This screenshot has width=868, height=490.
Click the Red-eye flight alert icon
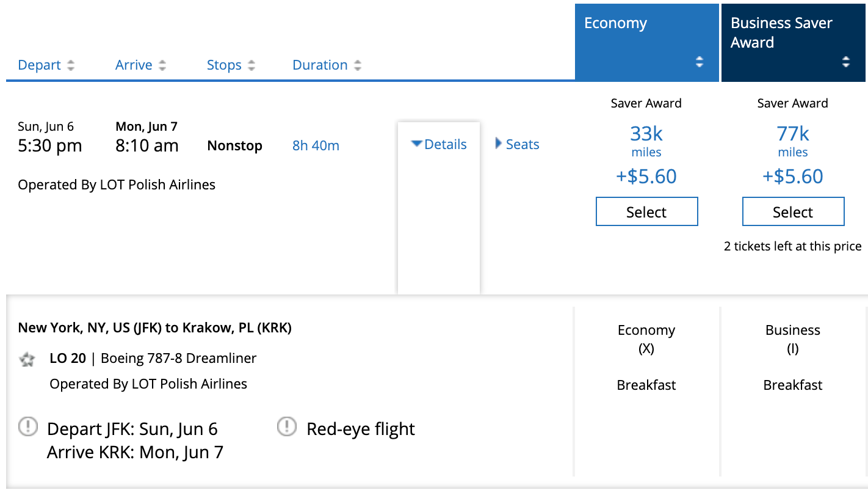[x=287, y=427]
